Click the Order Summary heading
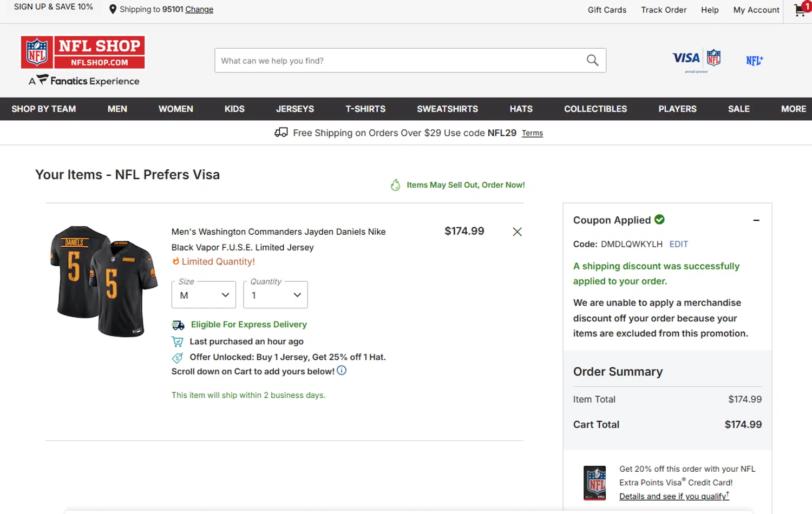812x514 pixels. point(618,372)
